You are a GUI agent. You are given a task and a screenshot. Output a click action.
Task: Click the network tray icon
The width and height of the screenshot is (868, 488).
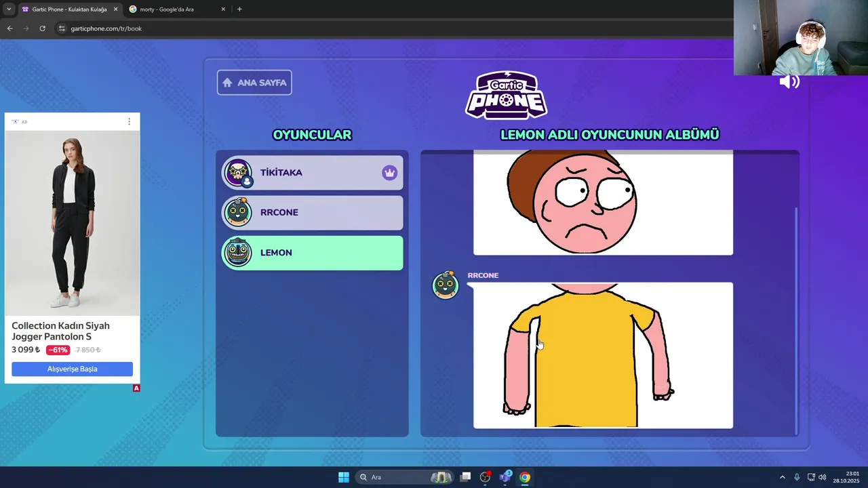811,477
